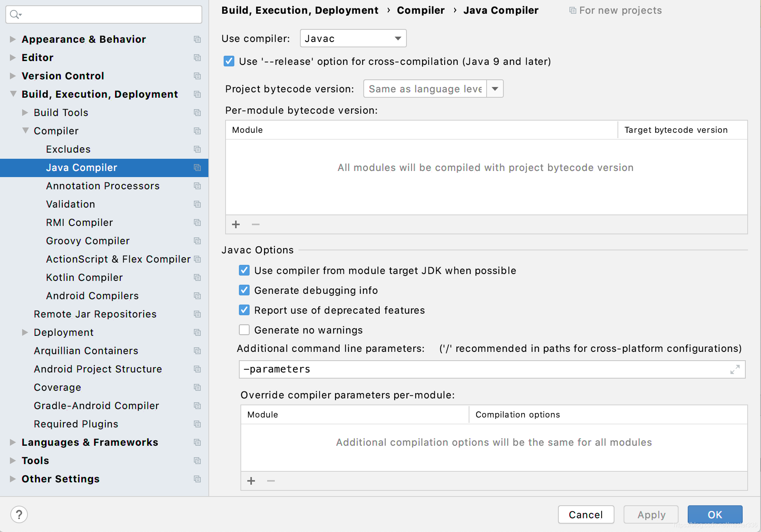Remove module from per-module bytecode table

(x=256, y=224)
